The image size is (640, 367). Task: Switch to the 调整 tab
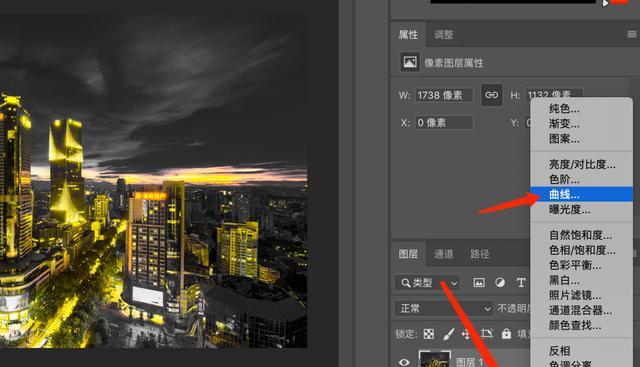(444, 35)
